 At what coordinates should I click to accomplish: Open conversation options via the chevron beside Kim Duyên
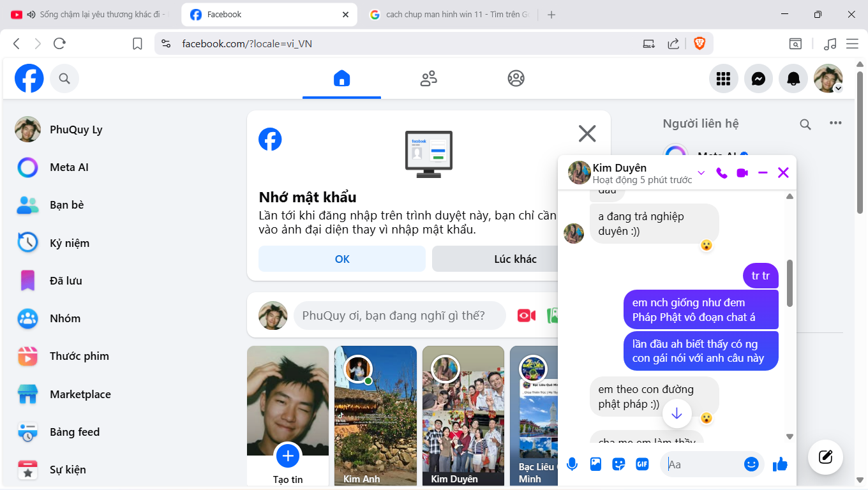(x=701, y=172)
